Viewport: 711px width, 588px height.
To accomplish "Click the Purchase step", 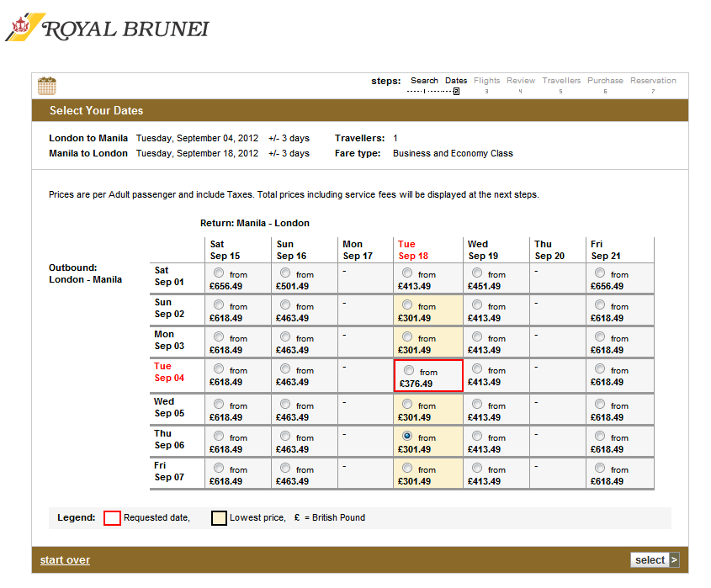I will [605, 81].
